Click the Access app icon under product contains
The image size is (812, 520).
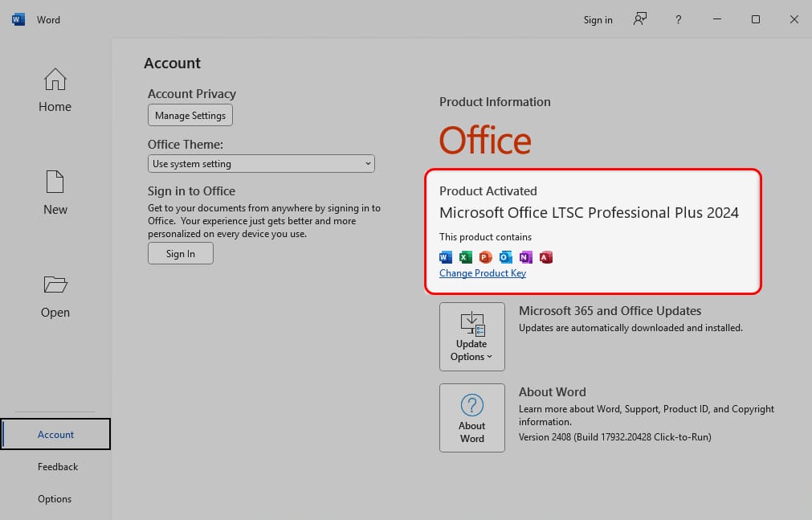pyautogui.click(x=546, y=257)
